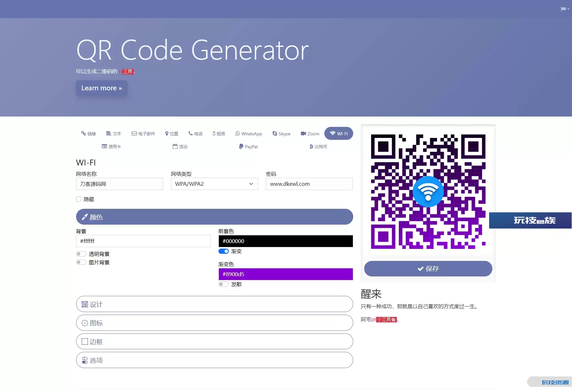The height and width of the screenshot is (392, 572).
Task: Expand the 选项 options section
Action: coord(214,360)
